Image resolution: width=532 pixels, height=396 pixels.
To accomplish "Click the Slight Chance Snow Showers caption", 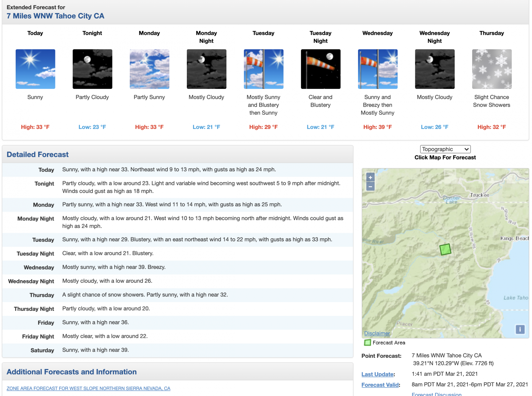I will pyautogui.click(x=492, y=101).
